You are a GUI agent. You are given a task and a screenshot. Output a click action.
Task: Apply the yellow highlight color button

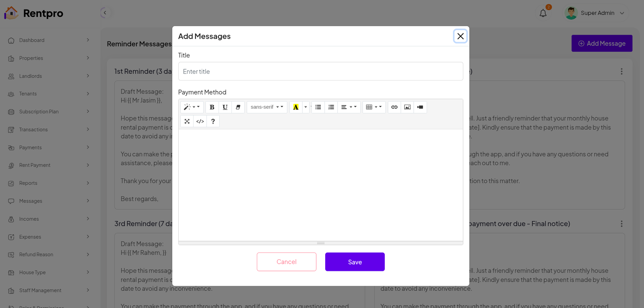point(296,107)
